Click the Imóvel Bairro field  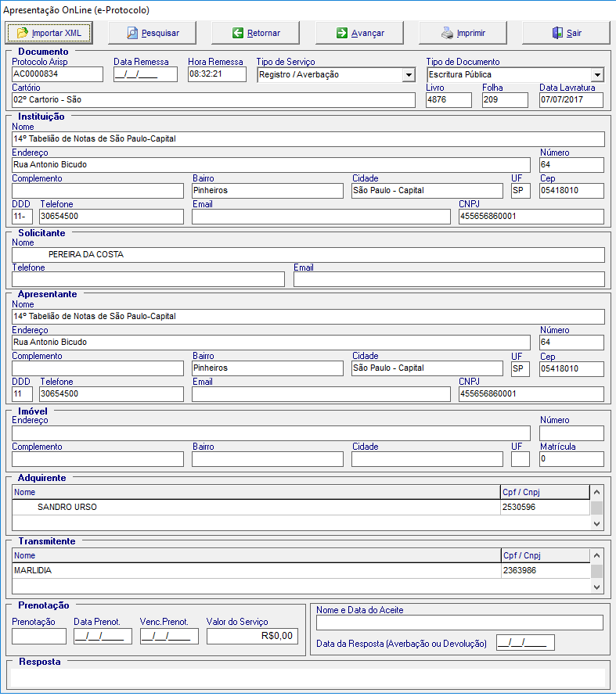coord(268,459)
